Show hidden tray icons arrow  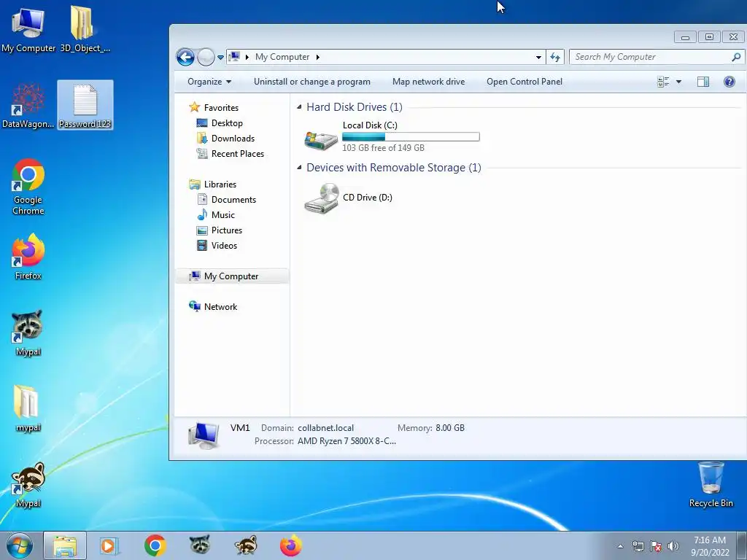point(620,546)
